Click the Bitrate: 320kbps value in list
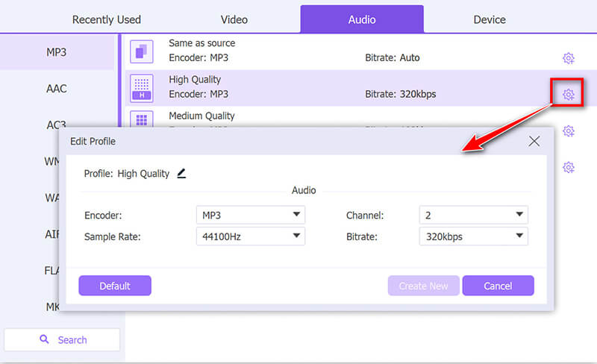The width and height of the screenshot is (597, 364). pyautogui.click(x=401, y=94)
